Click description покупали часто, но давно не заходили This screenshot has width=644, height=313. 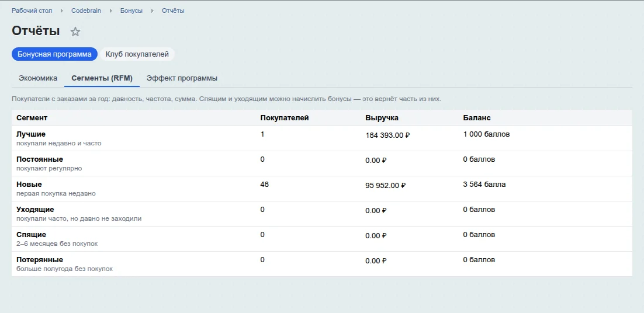[x=79, y=218]
